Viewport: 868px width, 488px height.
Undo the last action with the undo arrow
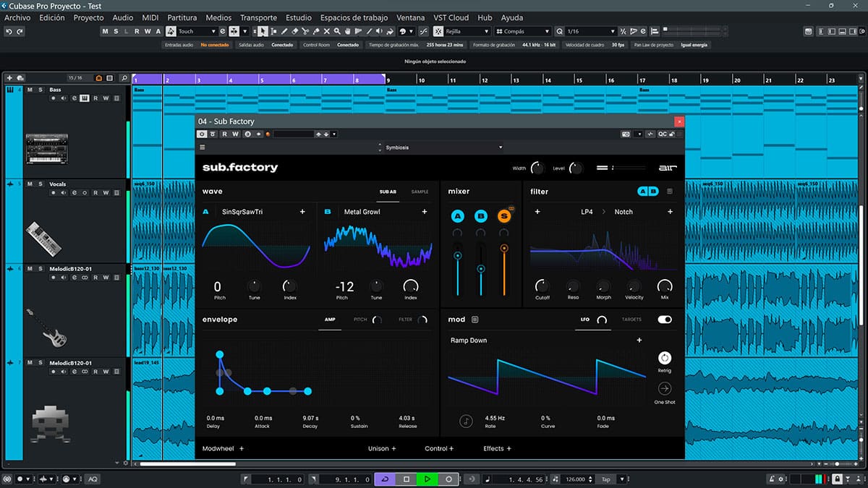click(x=9, y=31)
